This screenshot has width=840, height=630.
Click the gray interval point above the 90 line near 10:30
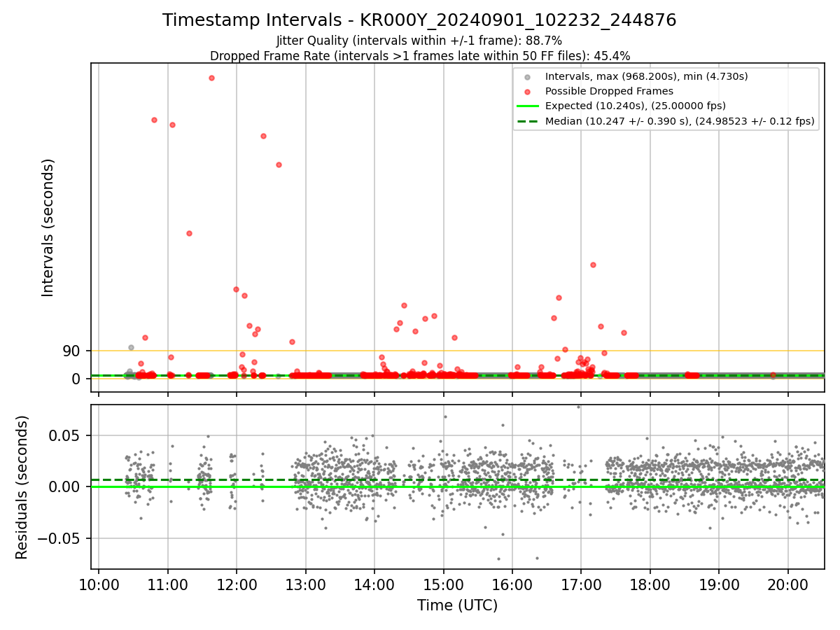pyautogui.click(x=131, y=347)
